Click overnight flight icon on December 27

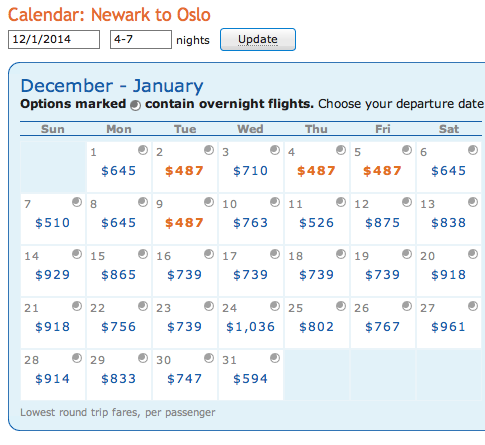tap(473, 306)
